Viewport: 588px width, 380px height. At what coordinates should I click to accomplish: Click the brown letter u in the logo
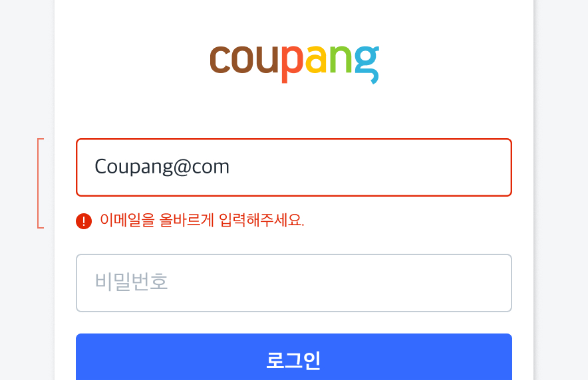(x=267, y=60)
